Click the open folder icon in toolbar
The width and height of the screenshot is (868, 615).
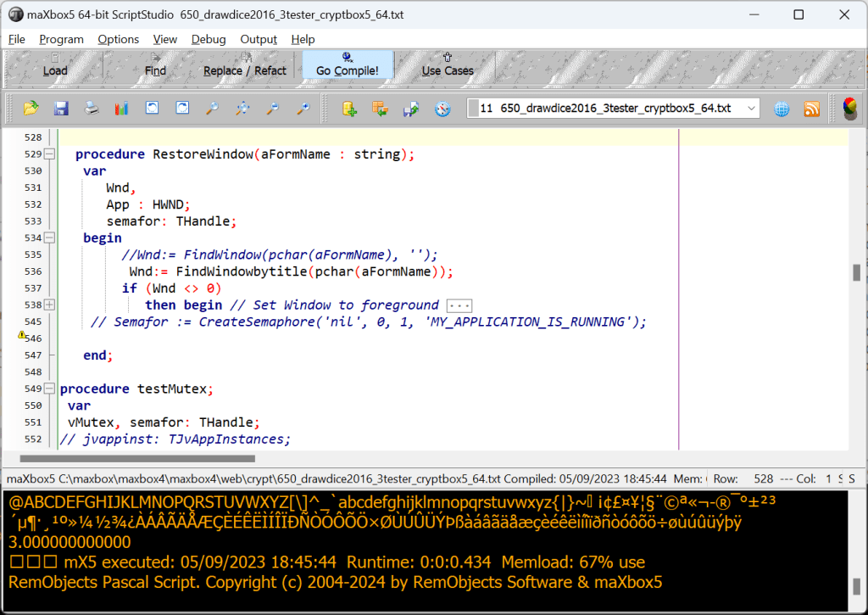31,109
